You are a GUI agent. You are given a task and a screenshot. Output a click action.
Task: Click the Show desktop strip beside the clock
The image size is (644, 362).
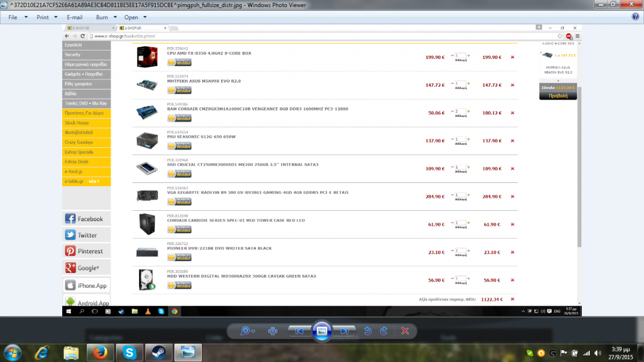coord(640,352)
